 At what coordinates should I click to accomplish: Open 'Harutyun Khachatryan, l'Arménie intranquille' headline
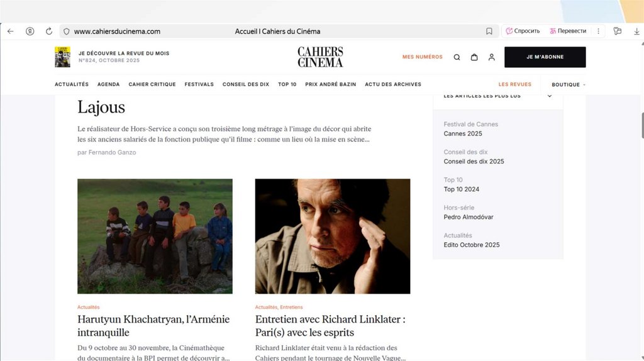point(153,326)
